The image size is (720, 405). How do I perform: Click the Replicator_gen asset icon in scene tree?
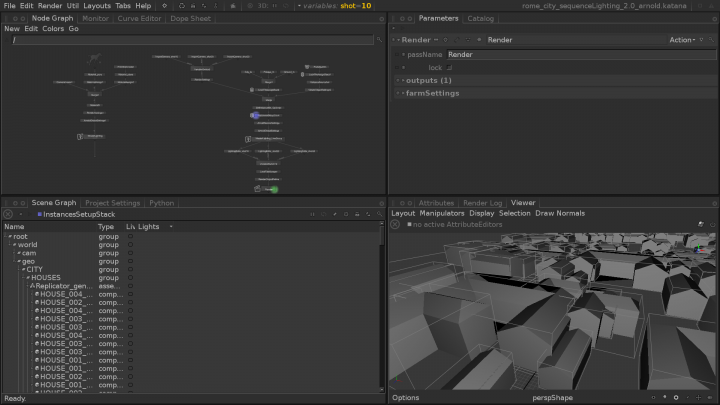(32, 285)
